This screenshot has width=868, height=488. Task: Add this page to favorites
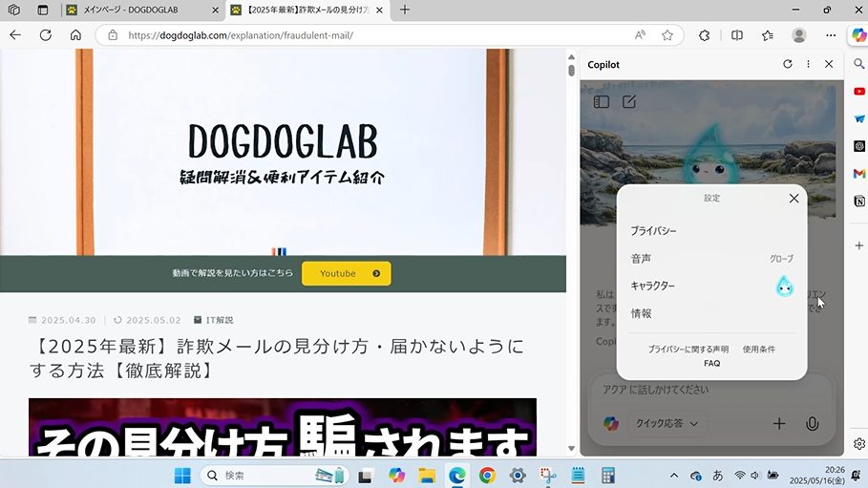[x=667, y=34]
